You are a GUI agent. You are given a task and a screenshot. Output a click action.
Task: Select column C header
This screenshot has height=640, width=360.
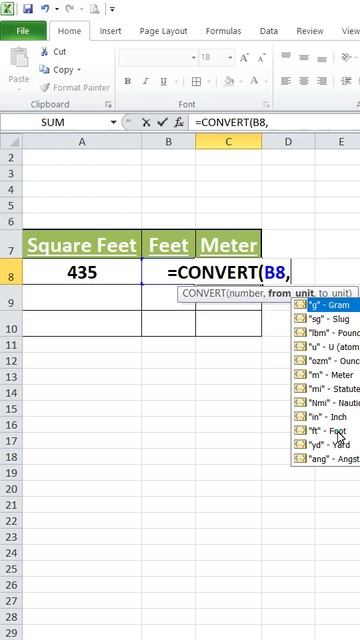click(229, 142)
